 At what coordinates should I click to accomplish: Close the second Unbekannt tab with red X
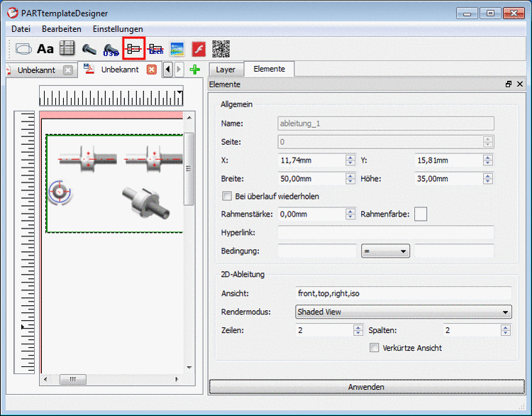point(151,70)
